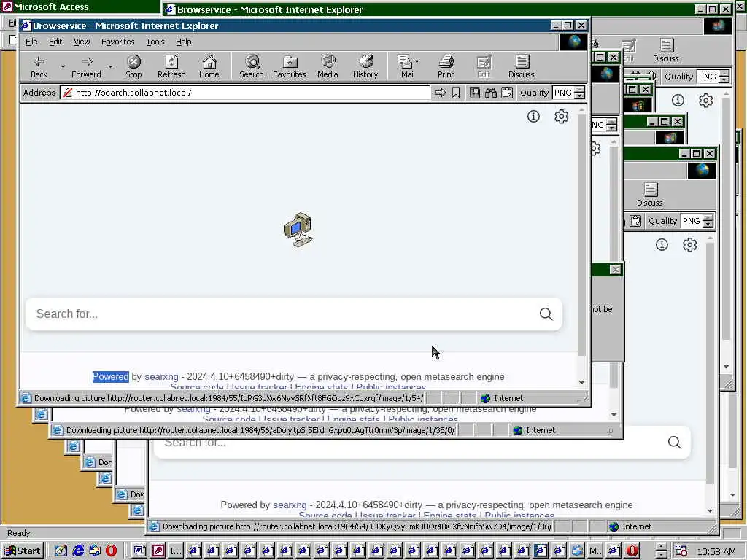The height and width of the screenshot is (560, 747).
Task: Click the gear icon in lower-right background window
Action: coord(689,245)
